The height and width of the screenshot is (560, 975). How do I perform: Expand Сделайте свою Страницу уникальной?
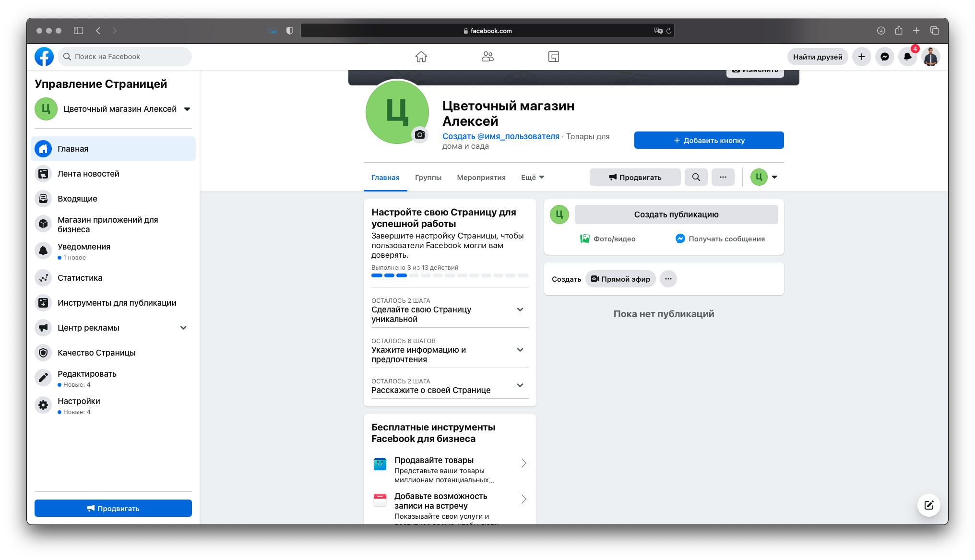[450, 310]
